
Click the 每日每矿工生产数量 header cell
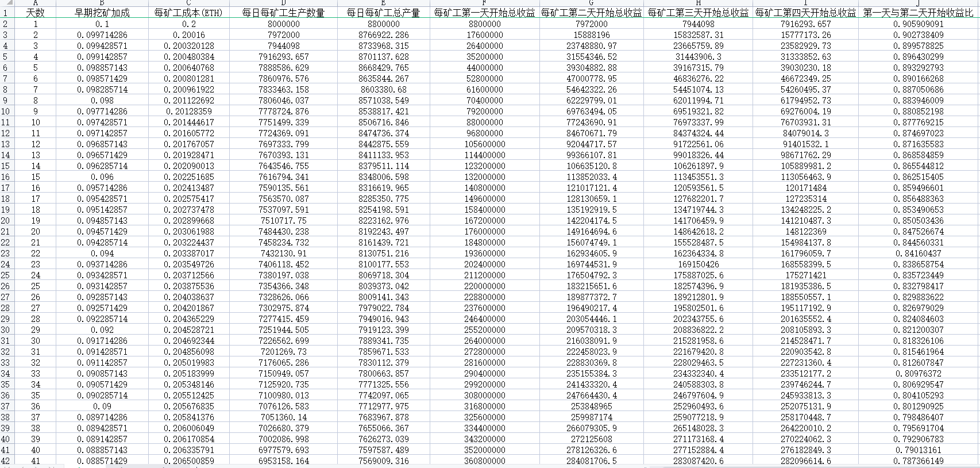pyautogui.click(x=283, y=13)
